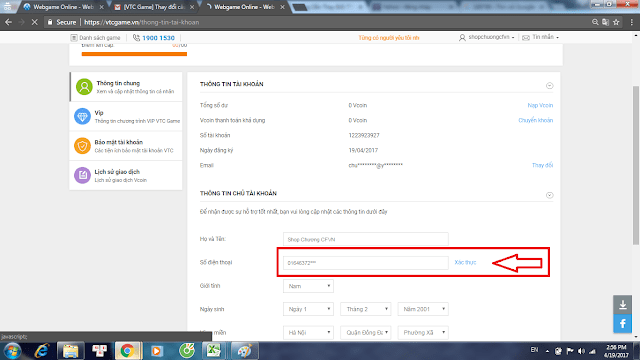Image resolution: width=640 pixels, height=360 pixels.
Task: Click the browser address bar URL
Action: coord(142,22)
